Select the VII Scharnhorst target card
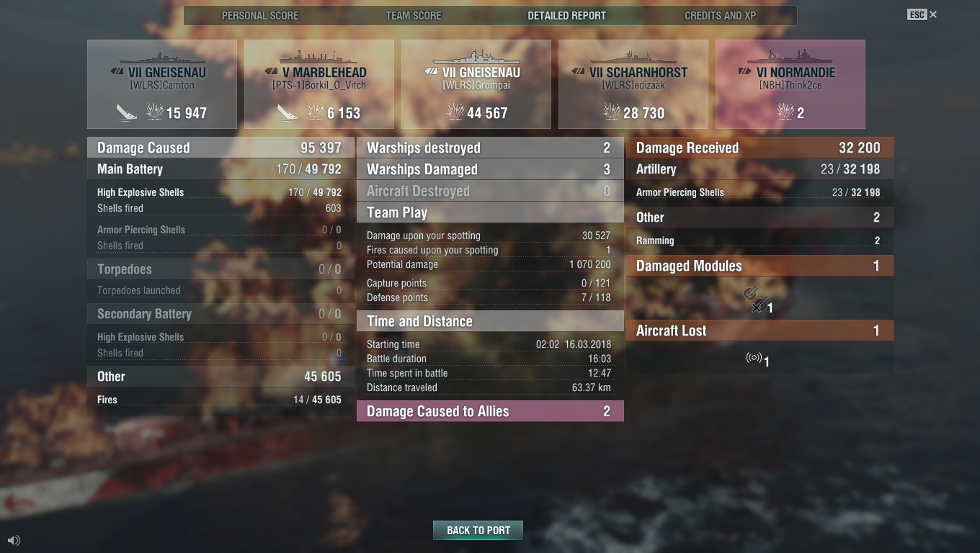This screenshot has height=553, width=980. coord(633,84)
